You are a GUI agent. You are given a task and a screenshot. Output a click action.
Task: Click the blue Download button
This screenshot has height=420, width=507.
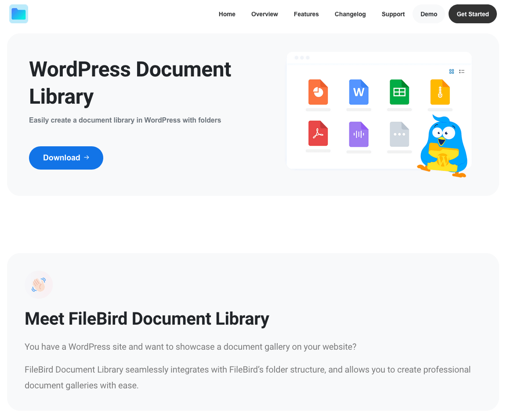66,158
